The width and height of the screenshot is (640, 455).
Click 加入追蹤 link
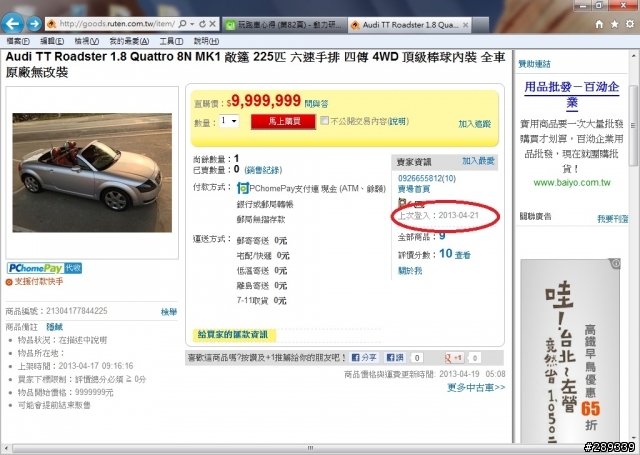click(474, 124)
